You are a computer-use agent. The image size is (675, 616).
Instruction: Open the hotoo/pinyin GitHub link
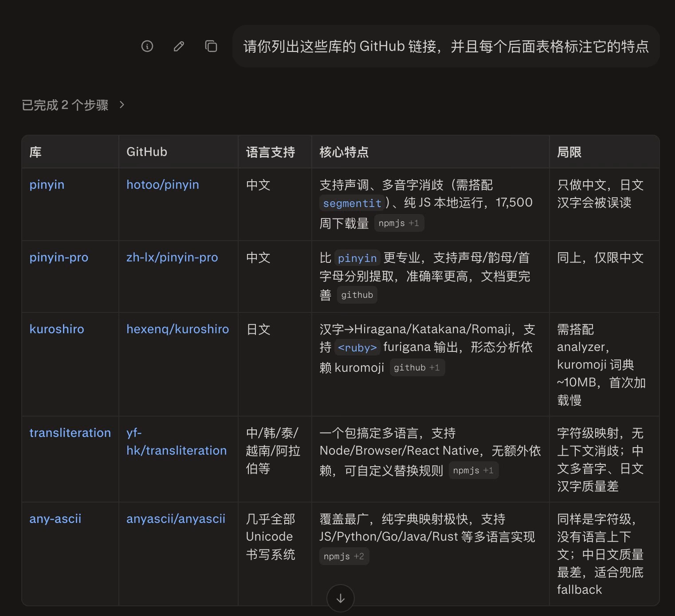click(x=163, y=184)
